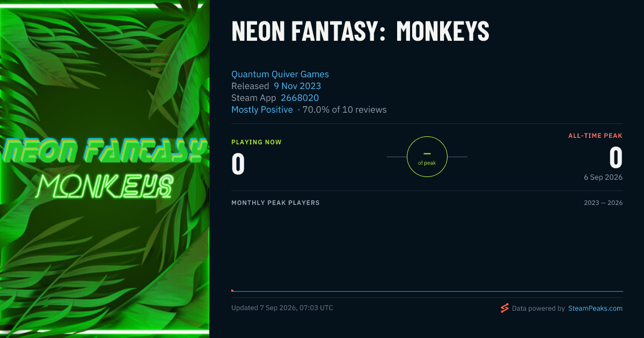Image resolution: width=644 pixels, height=338 pixels.
Task: Click the 2023 — 2026 range label
Action: (x=603, y=203)
